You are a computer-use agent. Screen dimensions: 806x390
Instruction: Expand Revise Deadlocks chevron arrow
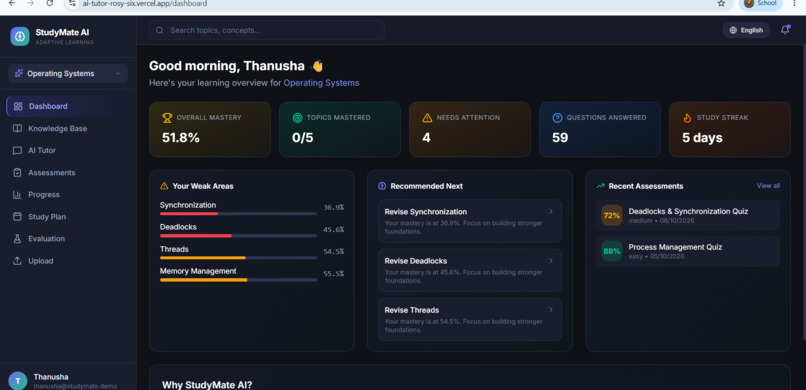(x=551, y=261)
